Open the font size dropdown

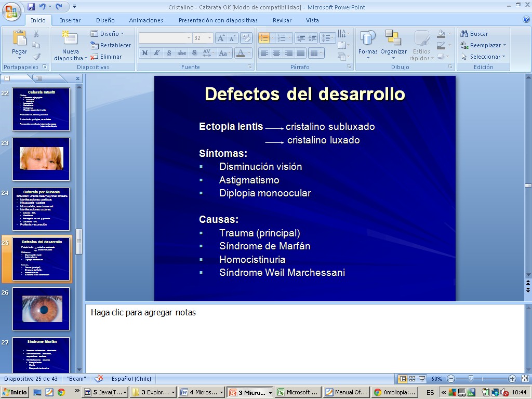(210, 38)
